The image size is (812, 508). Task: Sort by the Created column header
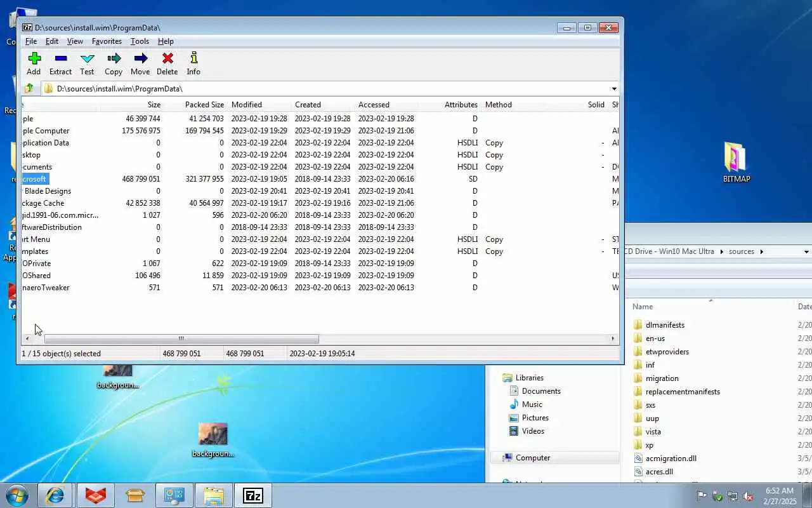point(322,105)
